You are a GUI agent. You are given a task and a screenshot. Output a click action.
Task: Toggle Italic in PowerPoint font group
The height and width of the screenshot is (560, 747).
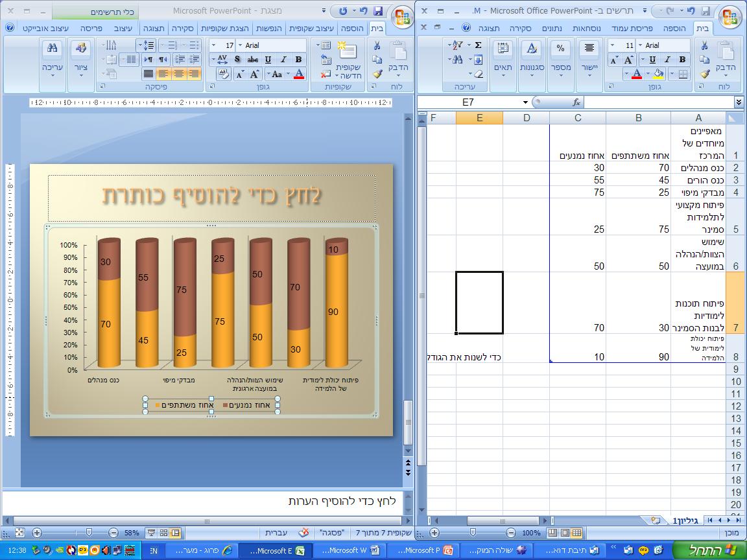click(283, 60)
